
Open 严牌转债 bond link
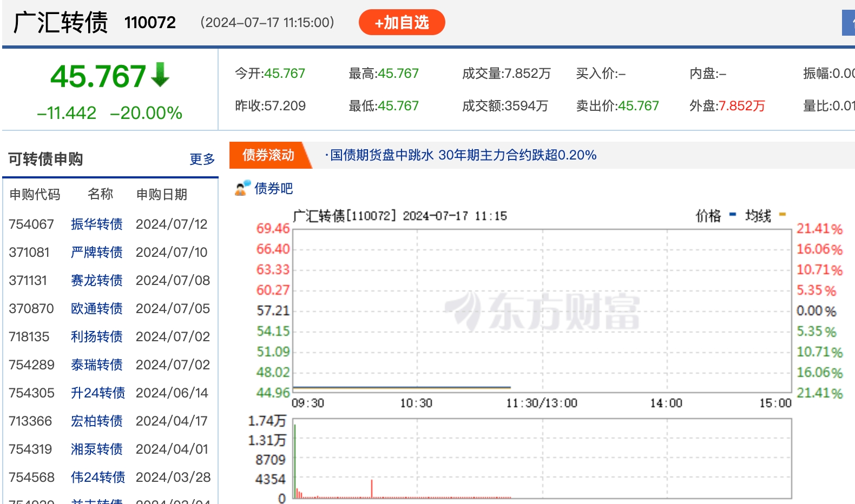[x=97, y=252]
